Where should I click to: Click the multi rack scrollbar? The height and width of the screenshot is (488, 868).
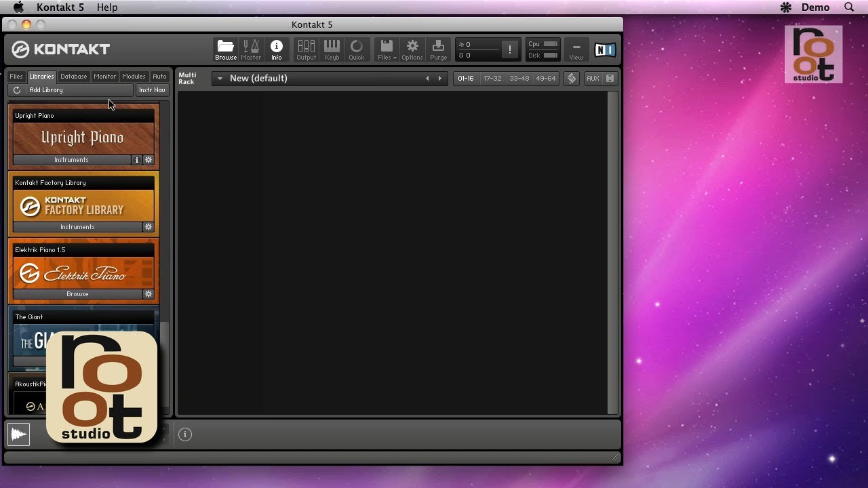pos(612,252)
